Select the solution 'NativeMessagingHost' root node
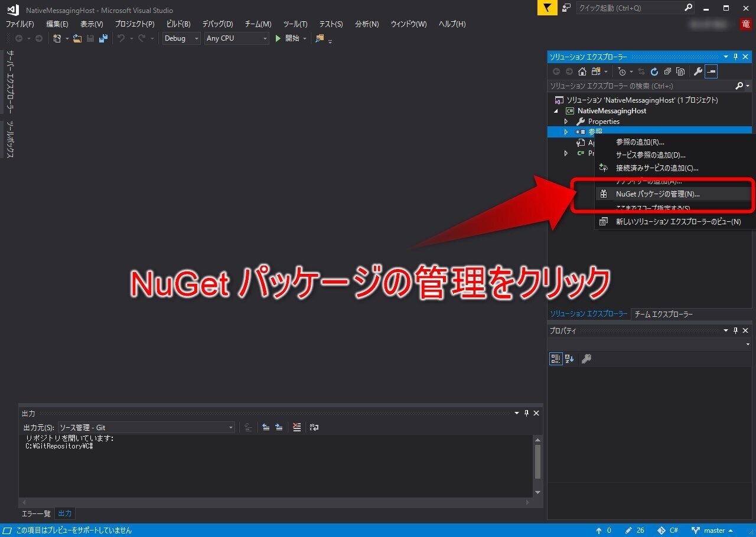Viewport: 756px width, 537px height. (642, 100)
